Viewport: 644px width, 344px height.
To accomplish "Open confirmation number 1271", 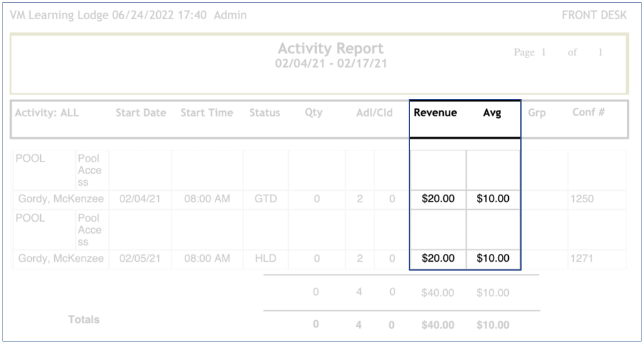I will point(582,259).
